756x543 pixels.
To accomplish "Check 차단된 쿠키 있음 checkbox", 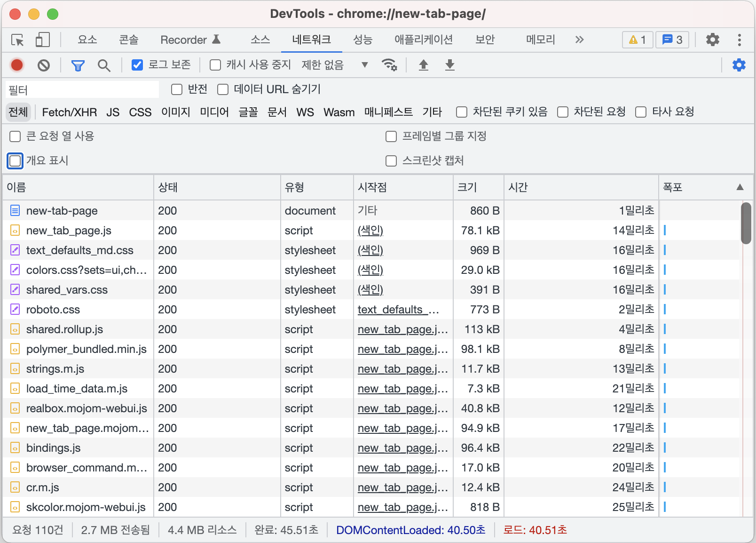I will pyautogui.click(x=462, y=112).
